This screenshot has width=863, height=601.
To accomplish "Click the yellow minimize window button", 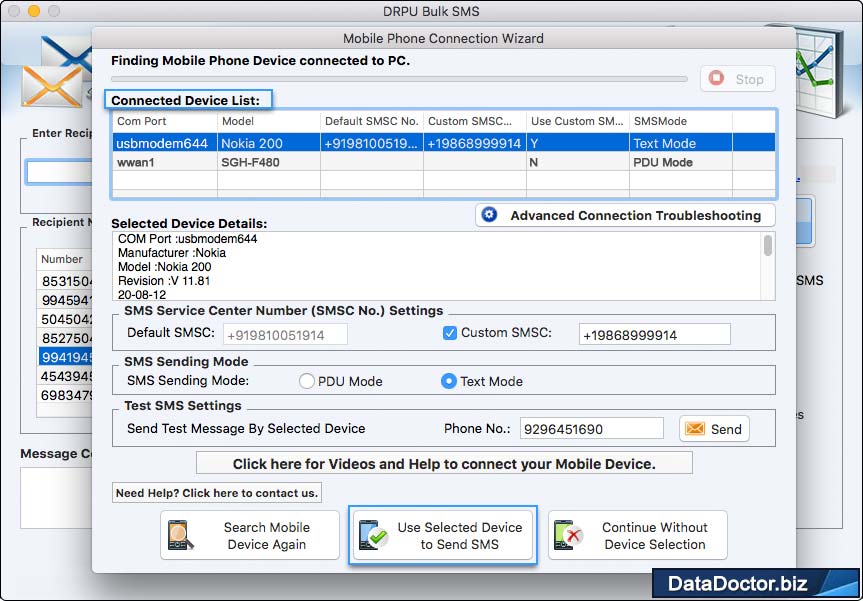I will (x=34, y=11).
